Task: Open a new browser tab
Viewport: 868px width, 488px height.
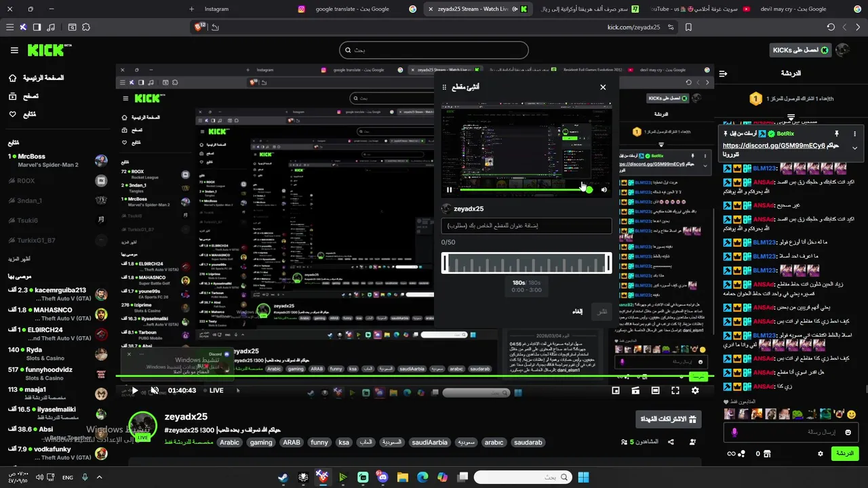Action: tap(191, 9)
